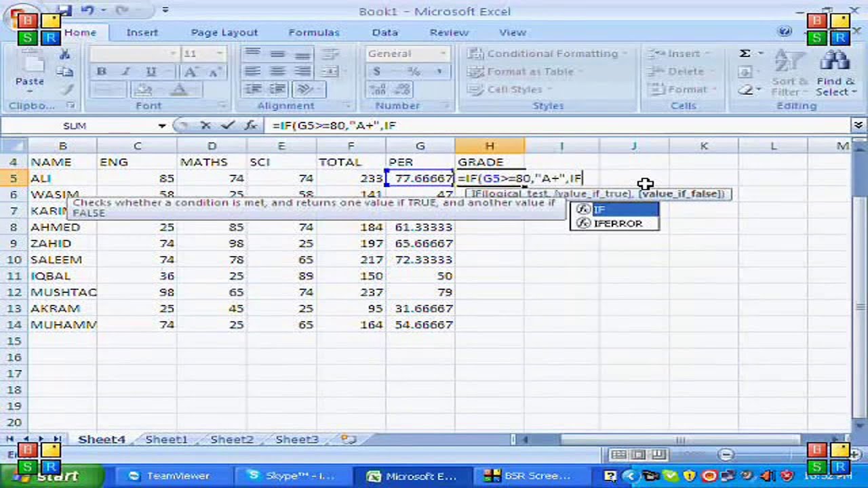Viewport: 868px width, 488px height.
Task: Click the Save icon in quick access toolbar
Action: tap(64, 10)
